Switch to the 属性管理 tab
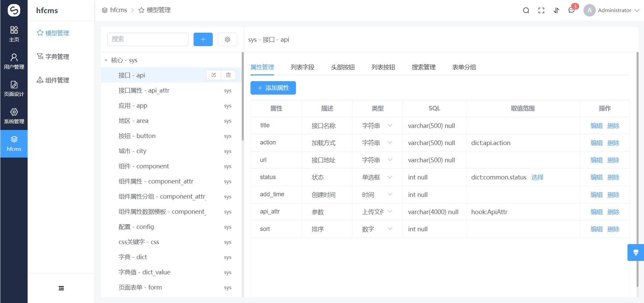This screenshot has height=303, width=644. (262, 67)
